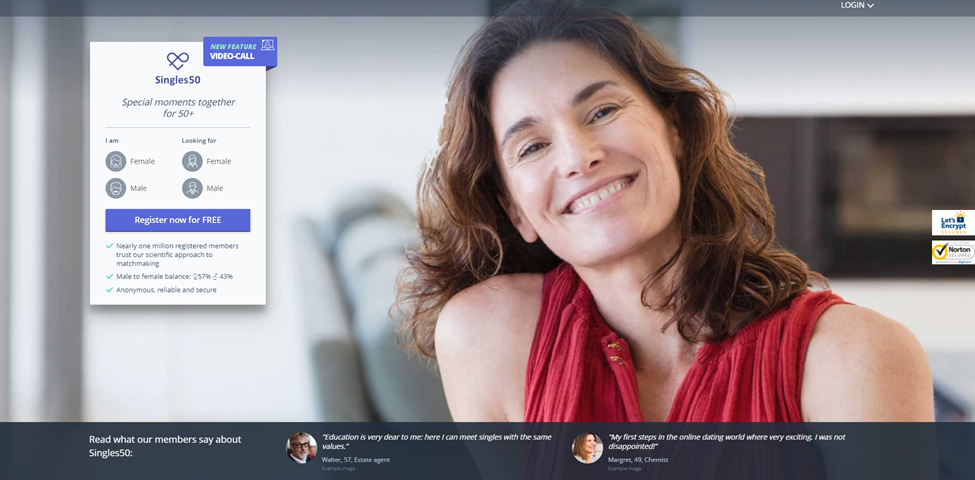Image resolution: width=975 pixels, height=480 pixels.
Task: Click Walter's testimonial quote about education
Action: coord(436,441)
